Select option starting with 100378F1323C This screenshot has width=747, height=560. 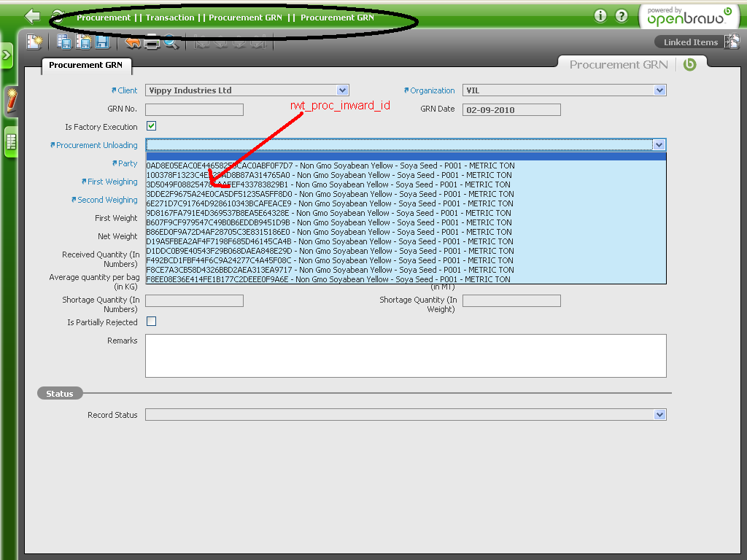coord(406,175)
